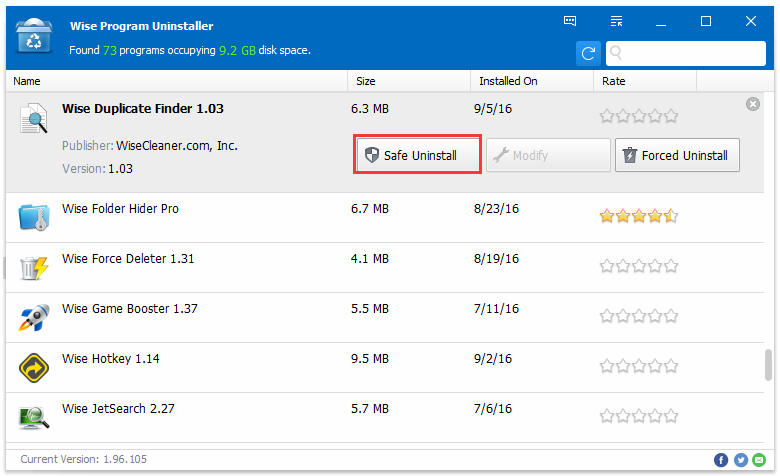Sort programs by the Size column header
780x476 pixels.
(409, 81)
